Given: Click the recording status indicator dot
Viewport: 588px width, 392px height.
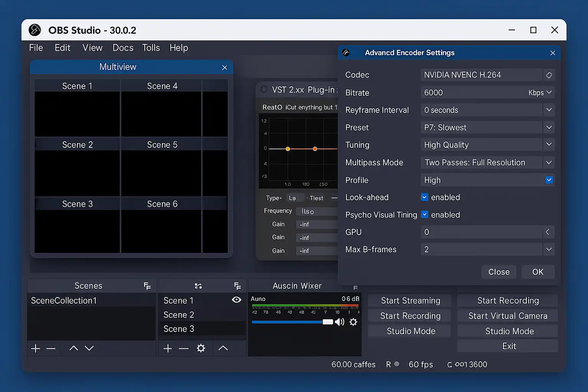Looking at the screenshot, I should pos(397,364).
